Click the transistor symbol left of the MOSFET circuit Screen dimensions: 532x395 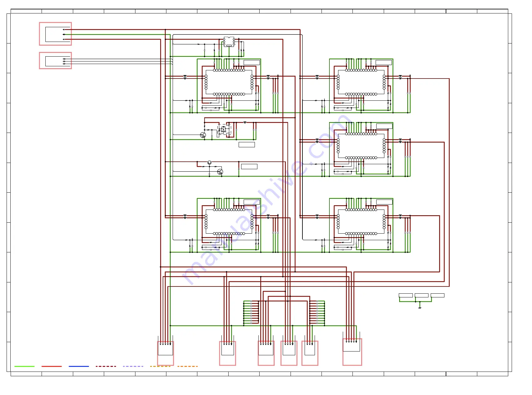point(203,135)
